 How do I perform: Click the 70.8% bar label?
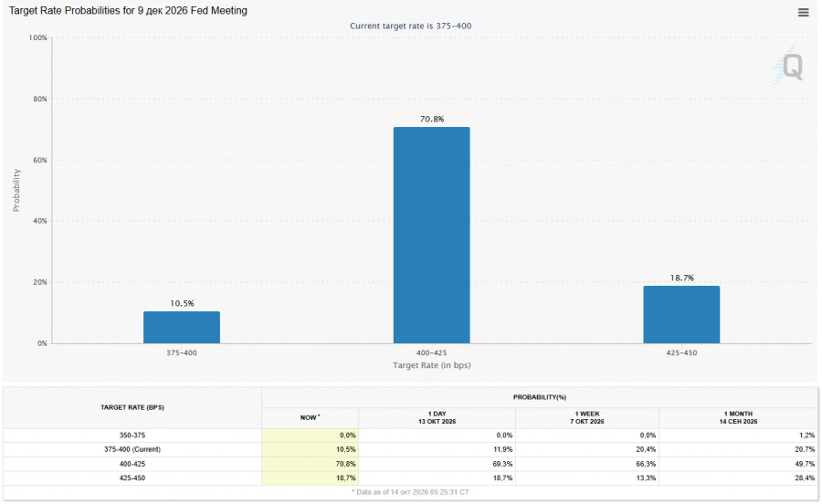tap(431, 119)
